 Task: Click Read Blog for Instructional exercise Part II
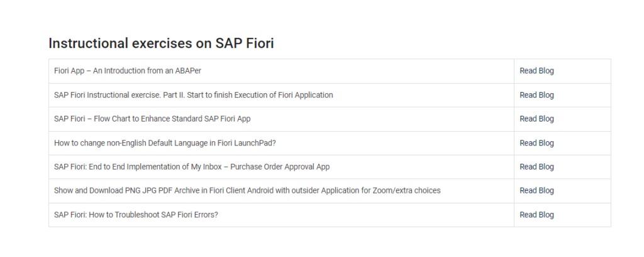pos(536,95)
